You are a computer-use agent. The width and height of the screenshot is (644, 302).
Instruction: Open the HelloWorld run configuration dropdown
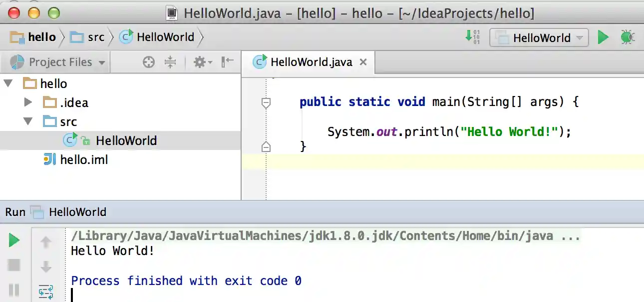click(x=539, y=38)
